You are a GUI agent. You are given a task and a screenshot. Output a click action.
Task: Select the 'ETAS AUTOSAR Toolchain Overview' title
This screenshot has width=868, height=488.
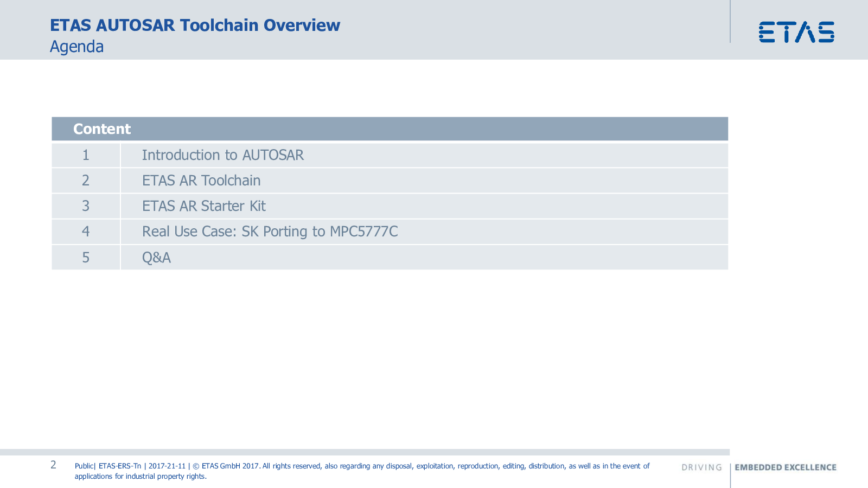pos(195,25)
